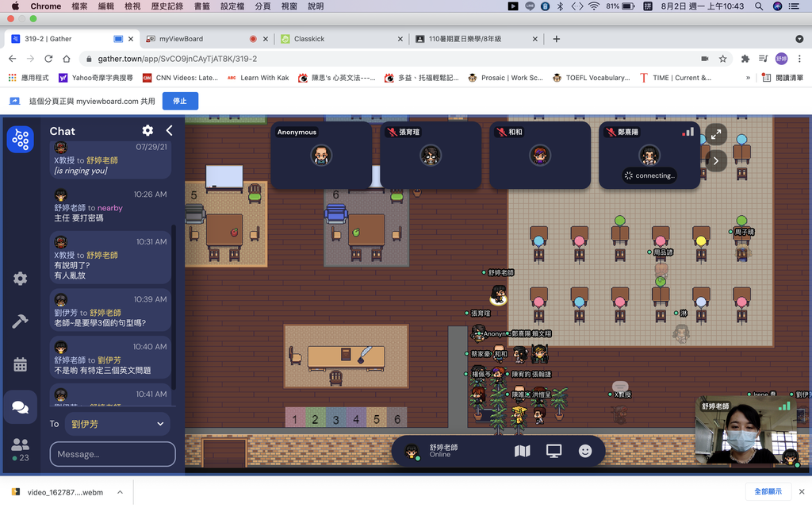Click the X教授 10:31 AM chat message
This screenshot has height=508, width=812.
point(110,258)
